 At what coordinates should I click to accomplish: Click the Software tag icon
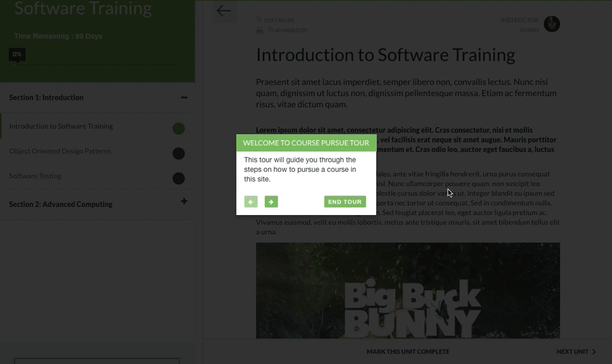[259, 20]
